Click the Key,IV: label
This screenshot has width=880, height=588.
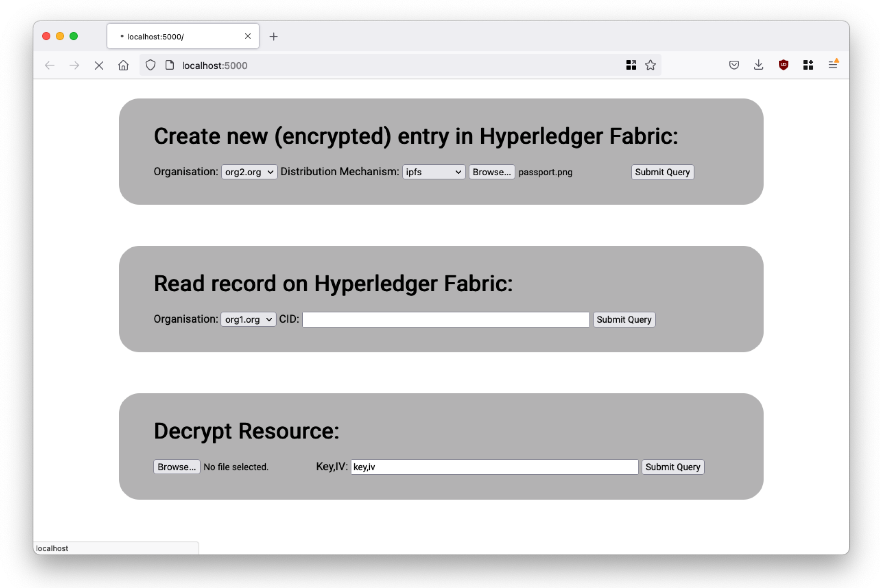332,467
